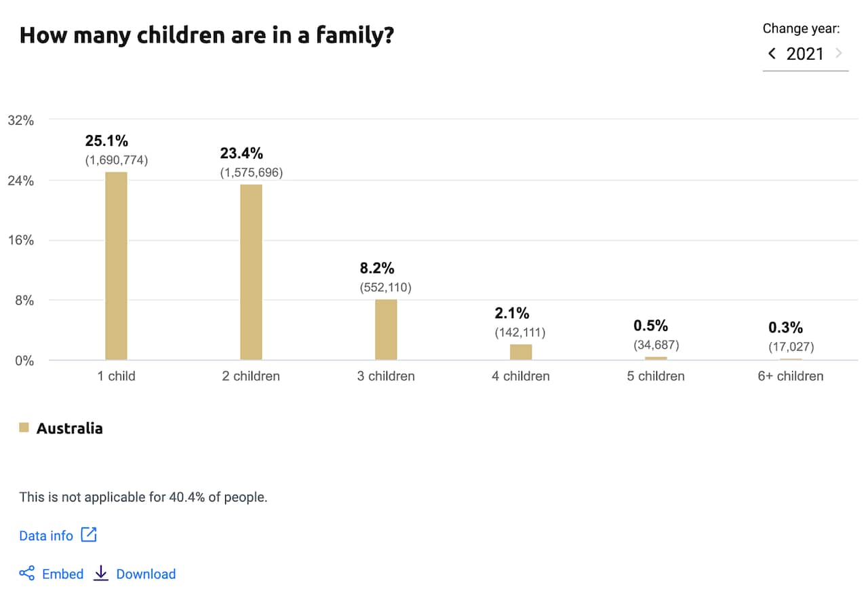Click the 0% axis label
This screenshot has width=868, height=608.
[23, 360]
